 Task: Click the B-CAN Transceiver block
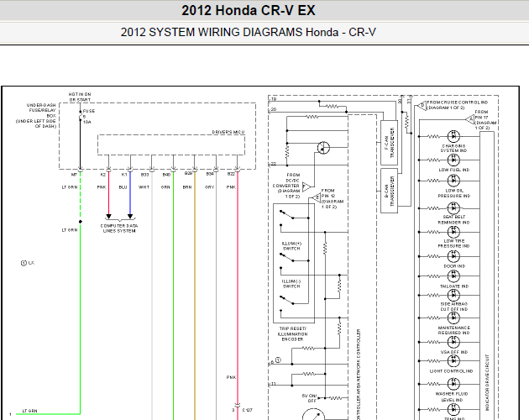(x=389, y=191)
